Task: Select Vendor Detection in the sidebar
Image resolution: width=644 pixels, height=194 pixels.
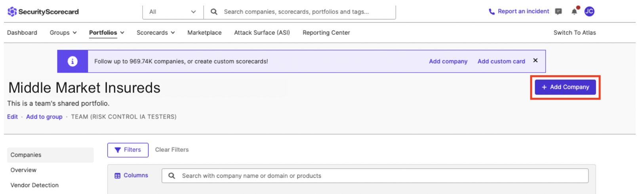Action: pos(34,185)
